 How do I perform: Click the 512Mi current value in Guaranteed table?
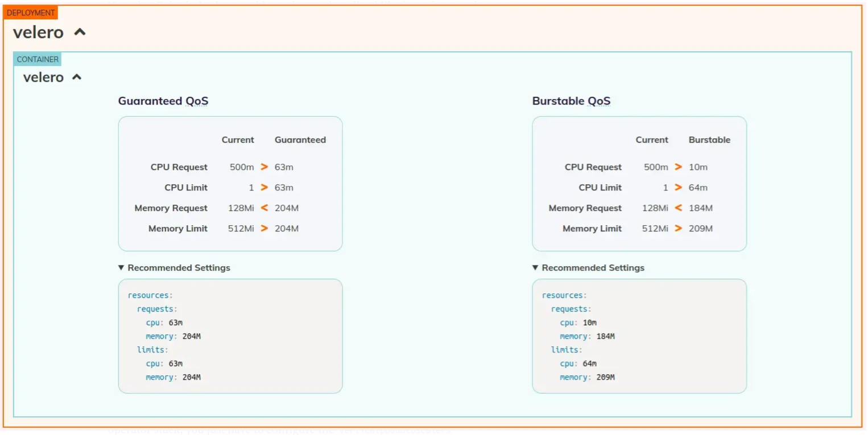point(241,229)
